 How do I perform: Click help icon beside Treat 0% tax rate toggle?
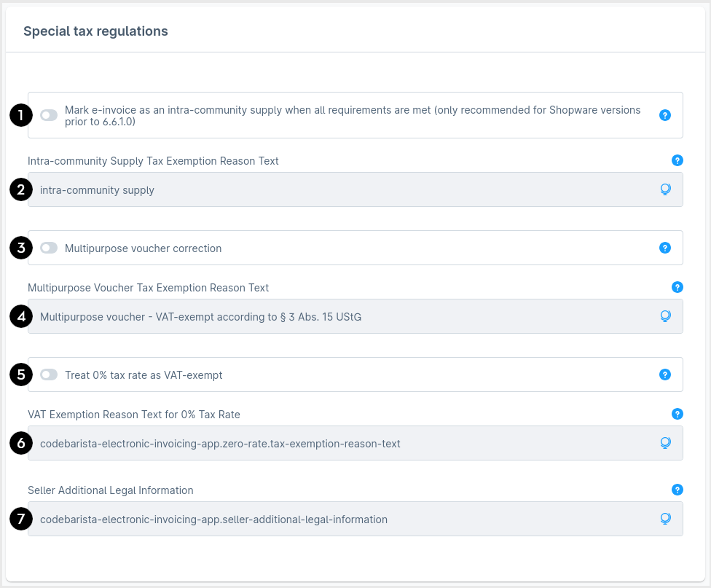pos(664,375)
